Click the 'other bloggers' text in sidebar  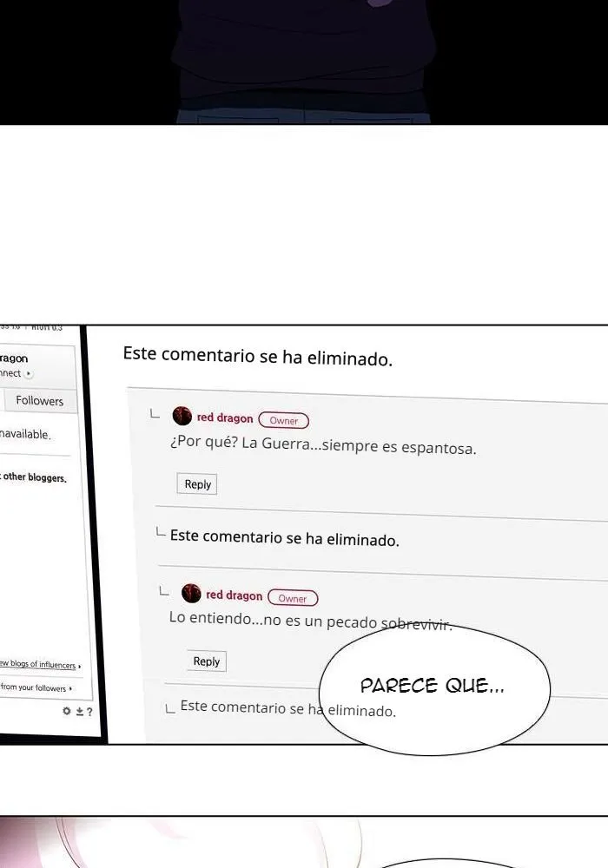[x=35, y=477]
